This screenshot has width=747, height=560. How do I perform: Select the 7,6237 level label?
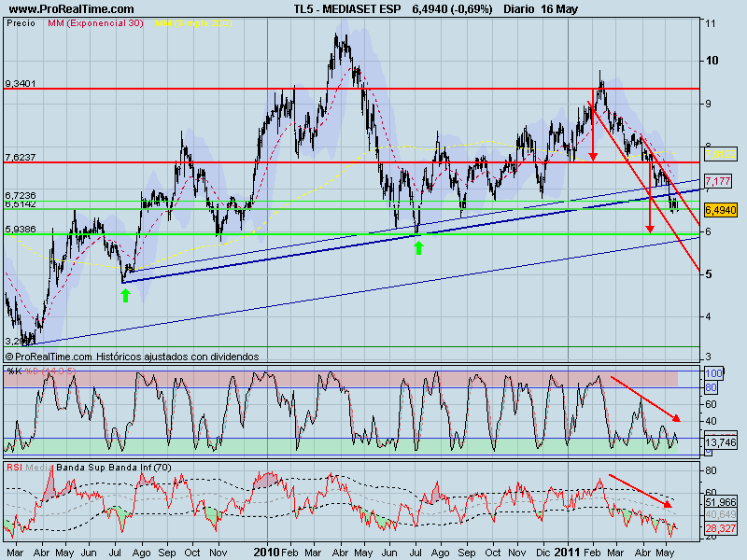(x=20, y=157)
